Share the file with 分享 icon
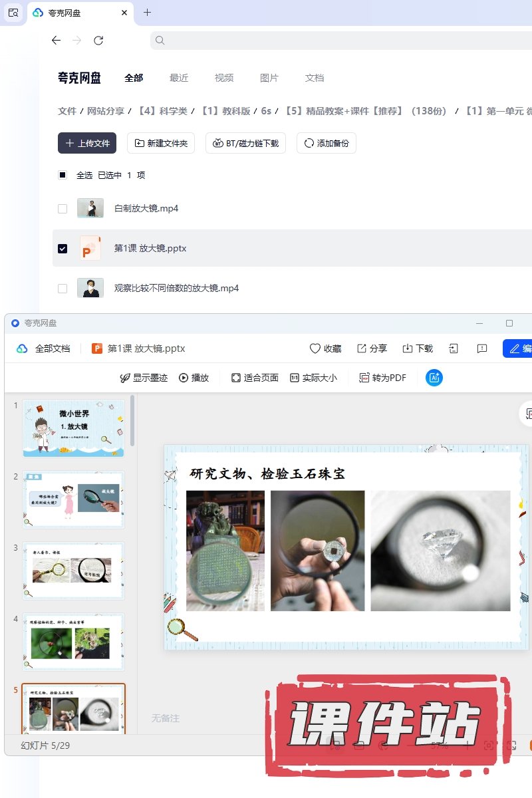 (362, 348)
